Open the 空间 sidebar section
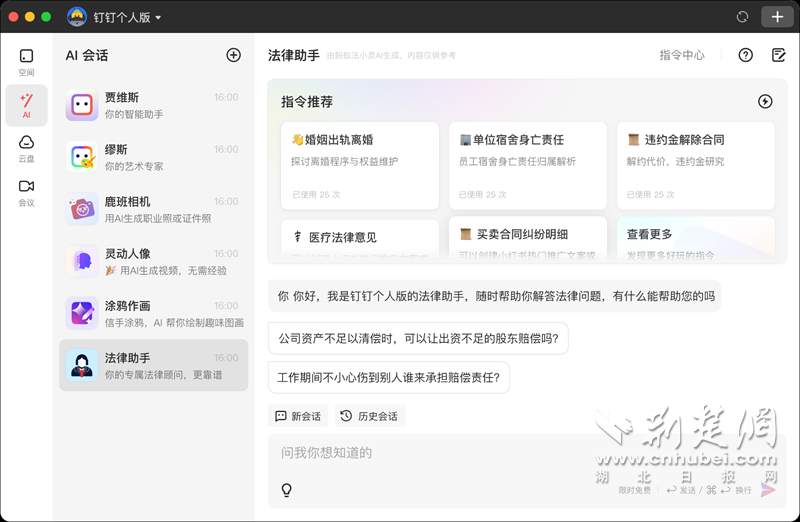This screenshot has height=522, width=800. 27,62
